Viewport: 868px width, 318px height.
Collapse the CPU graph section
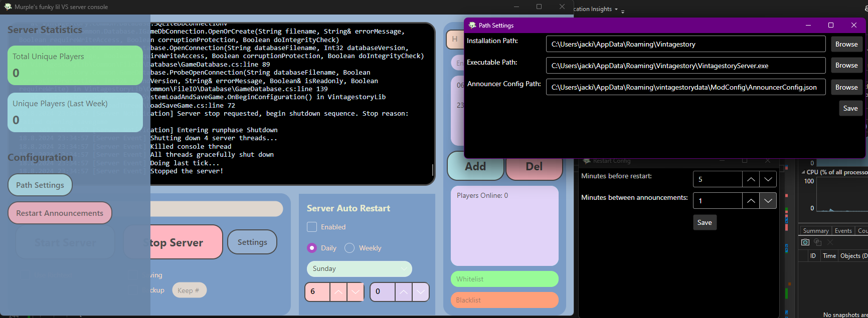pyautogui.click(x=803, y=172)
